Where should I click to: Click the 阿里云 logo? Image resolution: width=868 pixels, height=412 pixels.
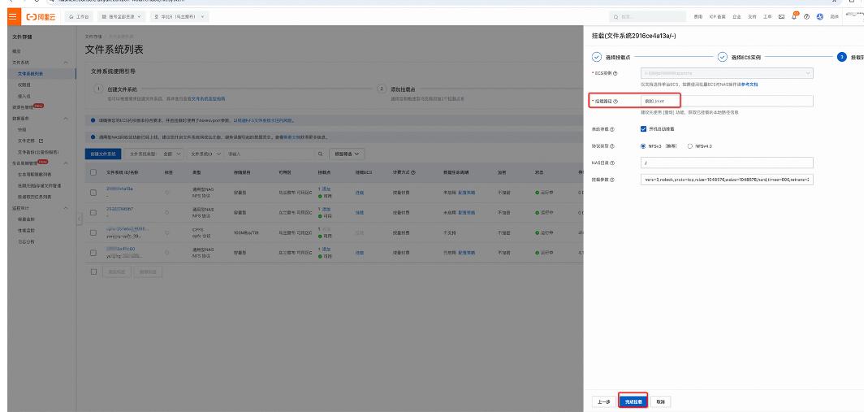[41, 16]
